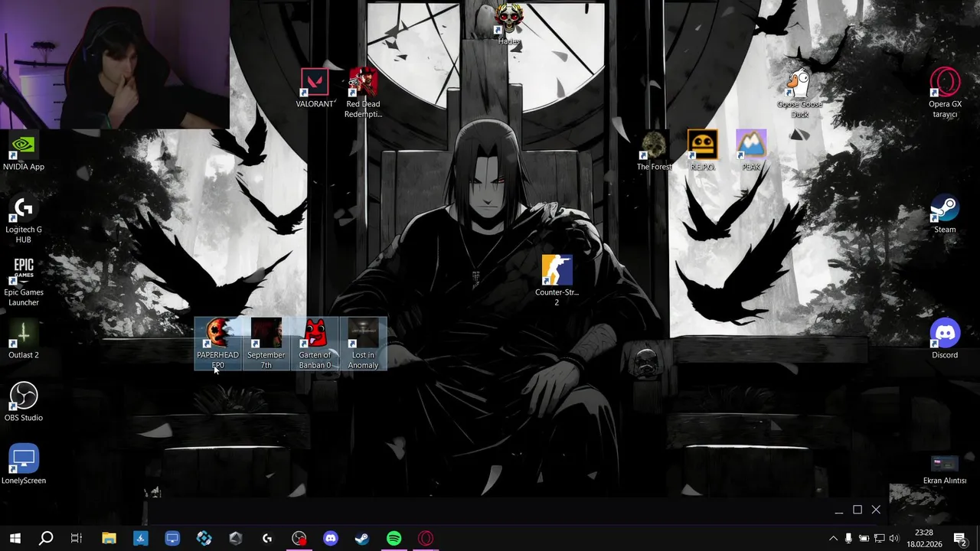This screenshot has width=980, height=551.
Task: Select the Ekran Alıntısı file on the desktop
Action: (x=945, y=470)
